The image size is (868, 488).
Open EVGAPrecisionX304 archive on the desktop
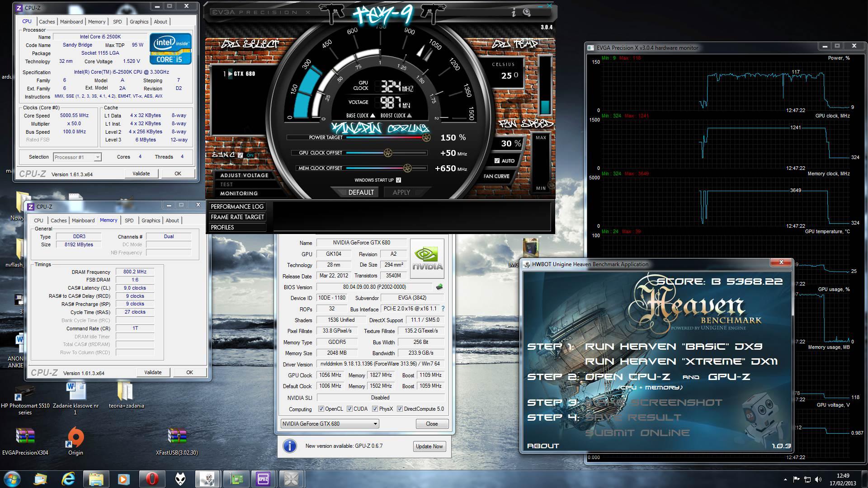25,441
